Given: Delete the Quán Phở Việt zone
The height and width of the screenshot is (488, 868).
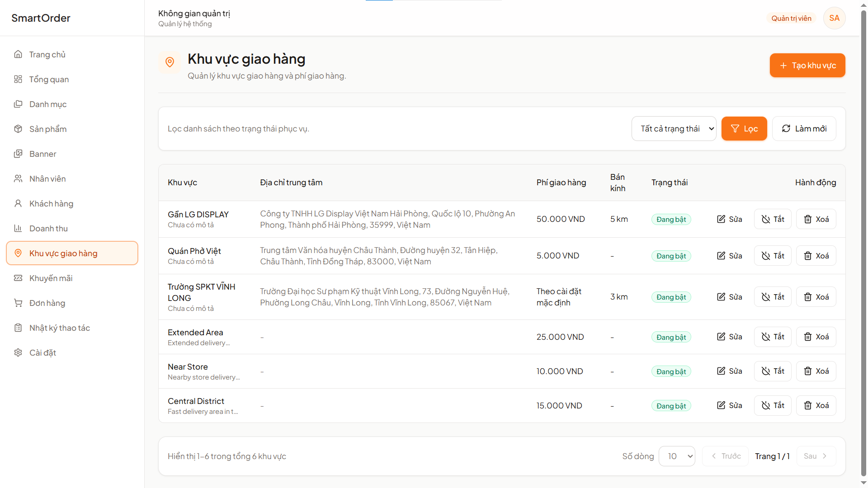Looking at the screenshot, I should coord(816,256).
